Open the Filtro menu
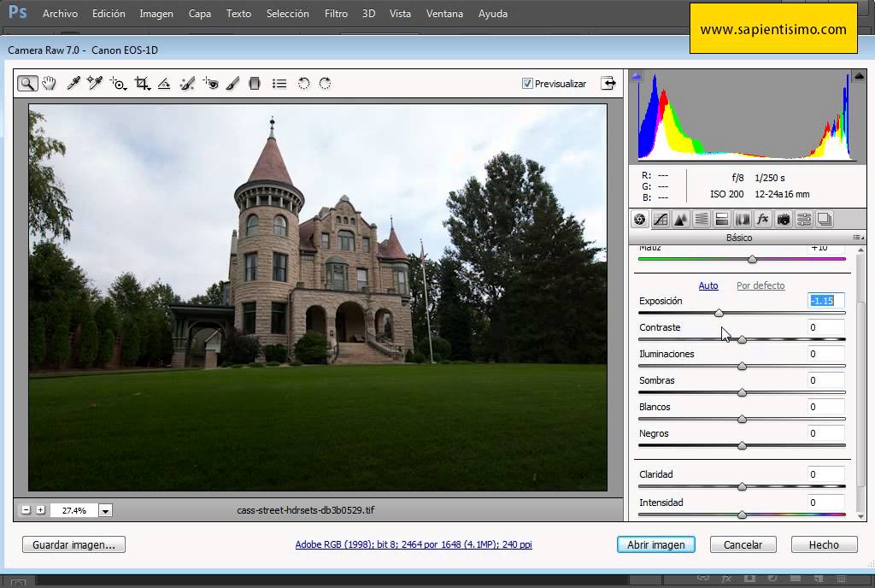Screen dimensions: 875x588 coord(336,14)
